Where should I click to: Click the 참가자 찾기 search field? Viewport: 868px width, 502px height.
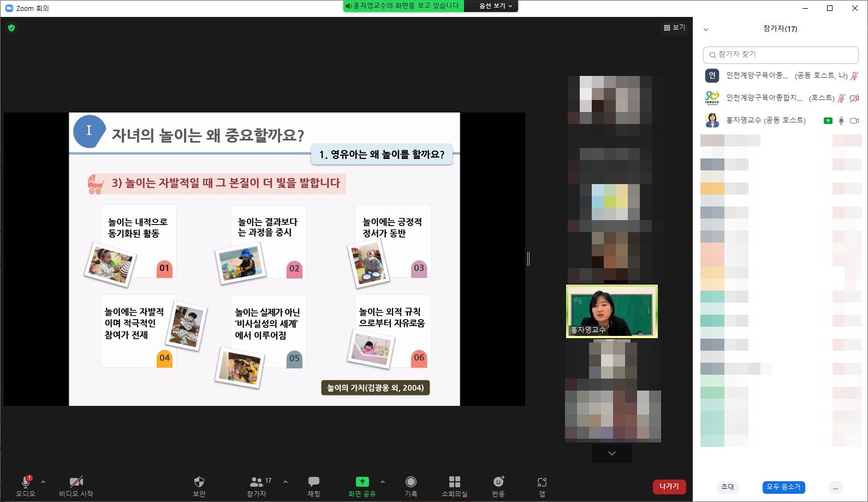(781, 55)
